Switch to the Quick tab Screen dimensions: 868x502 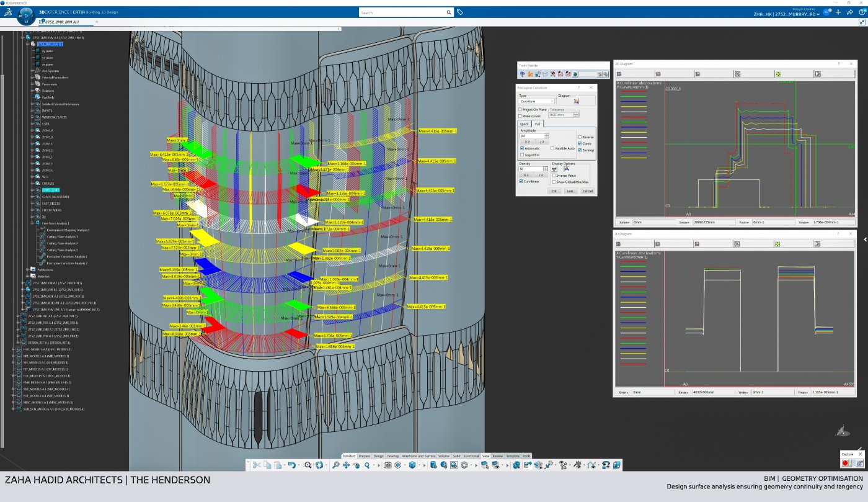(525, 124)
